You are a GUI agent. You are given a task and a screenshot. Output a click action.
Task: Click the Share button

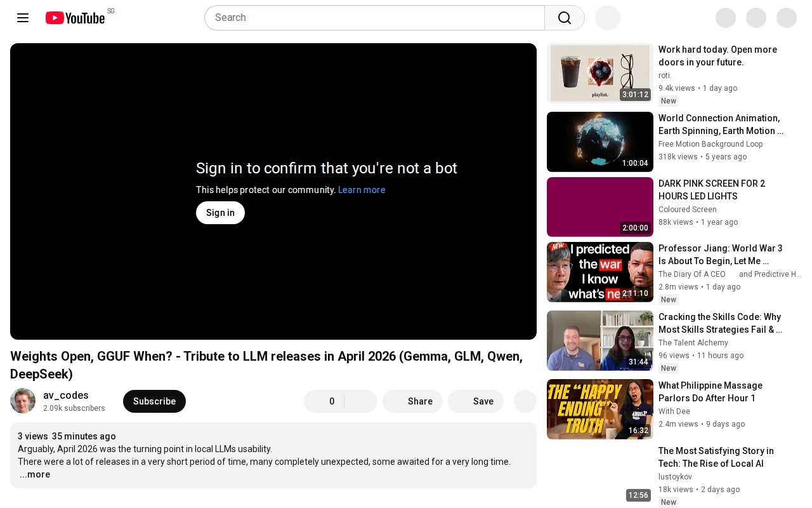point(412,401)
